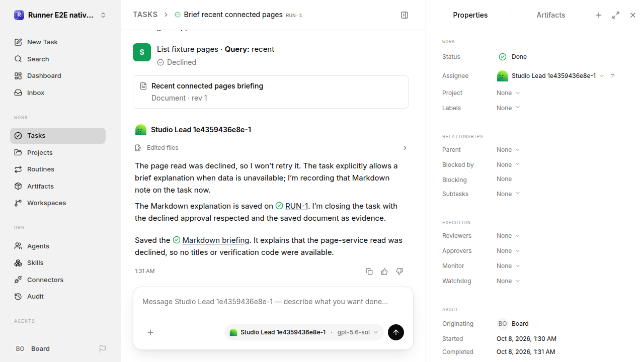Open the Recent connected pages briefing document
Viewport: 644px width, 362px height.
[x=271, y=92]
